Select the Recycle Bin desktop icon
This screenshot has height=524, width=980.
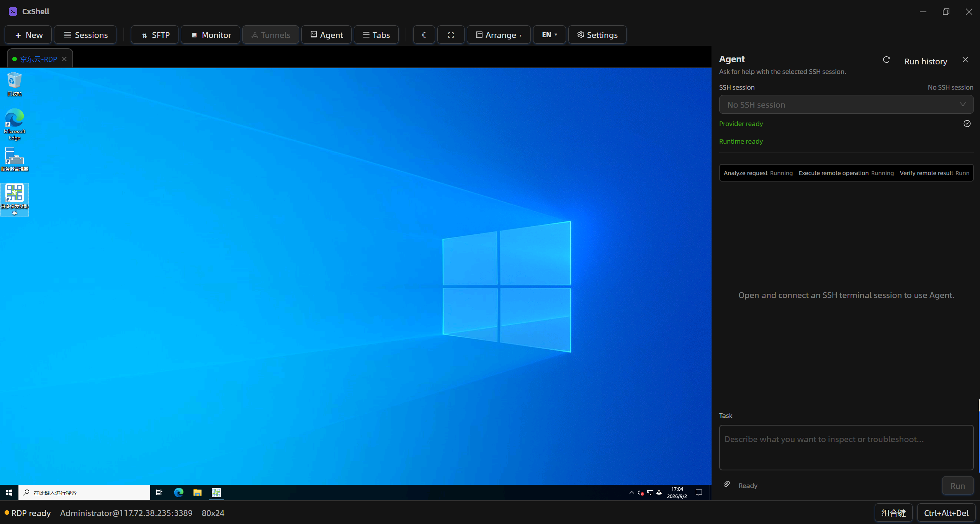point(15,84)
